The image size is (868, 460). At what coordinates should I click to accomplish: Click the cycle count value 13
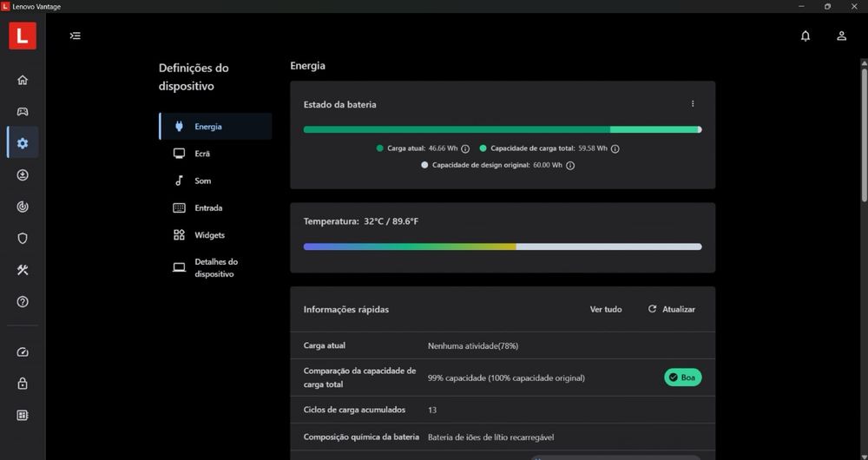click(432, 411)
